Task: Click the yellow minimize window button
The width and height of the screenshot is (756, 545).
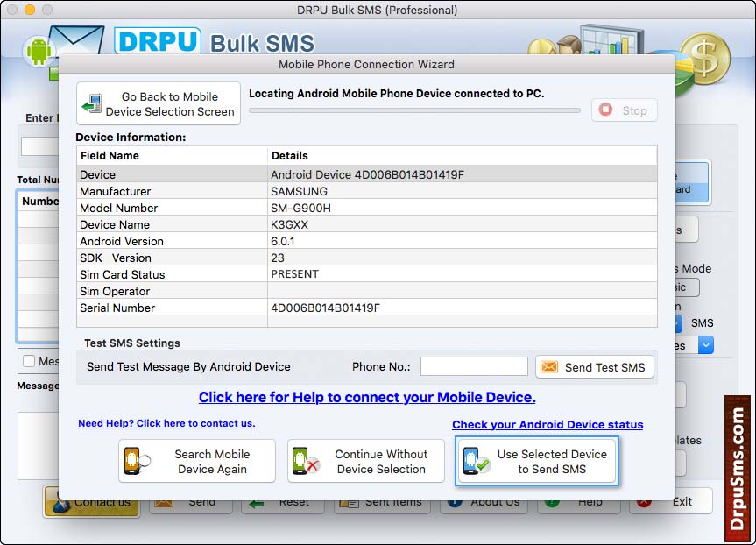Action: pyautogui.click(x=30, y=9)
